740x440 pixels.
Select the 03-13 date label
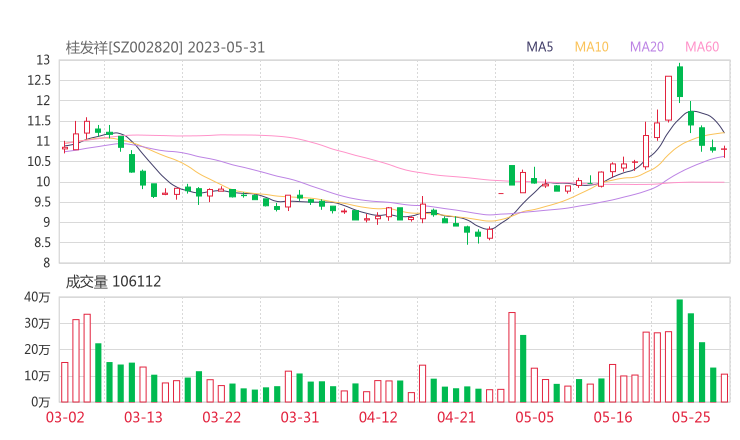143,417
